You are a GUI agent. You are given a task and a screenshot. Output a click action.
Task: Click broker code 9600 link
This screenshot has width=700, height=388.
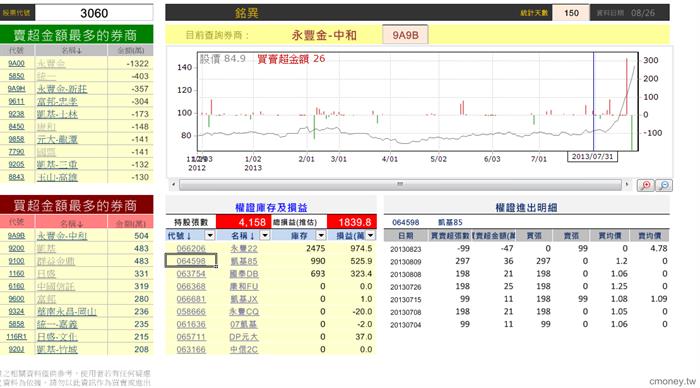(16, 299)
